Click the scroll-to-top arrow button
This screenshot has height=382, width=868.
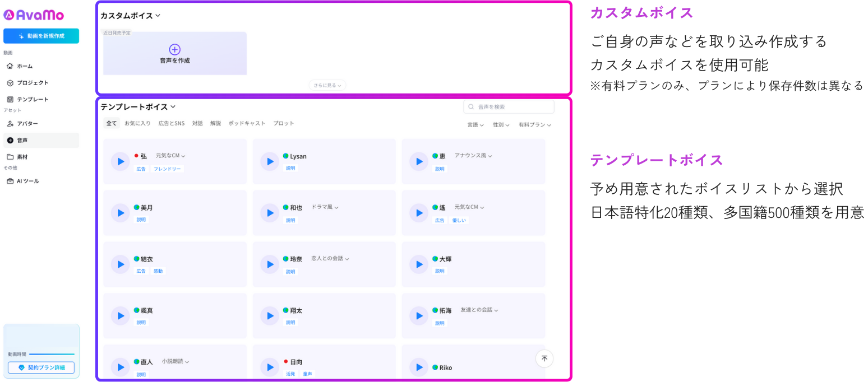[544, 358]
